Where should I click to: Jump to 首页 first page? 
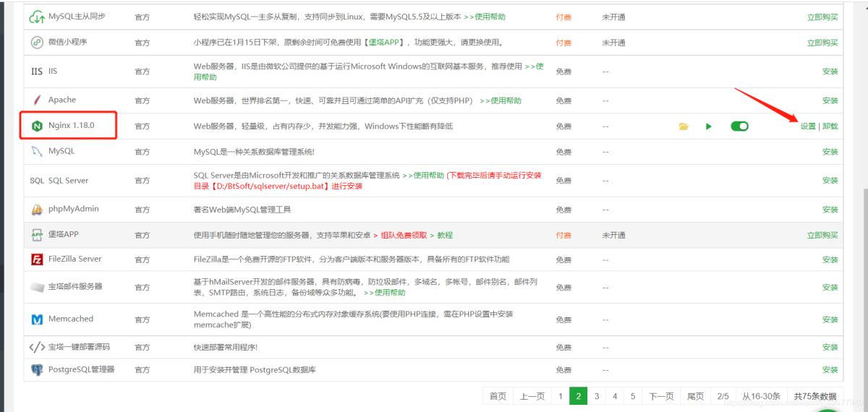pos(498,396)
